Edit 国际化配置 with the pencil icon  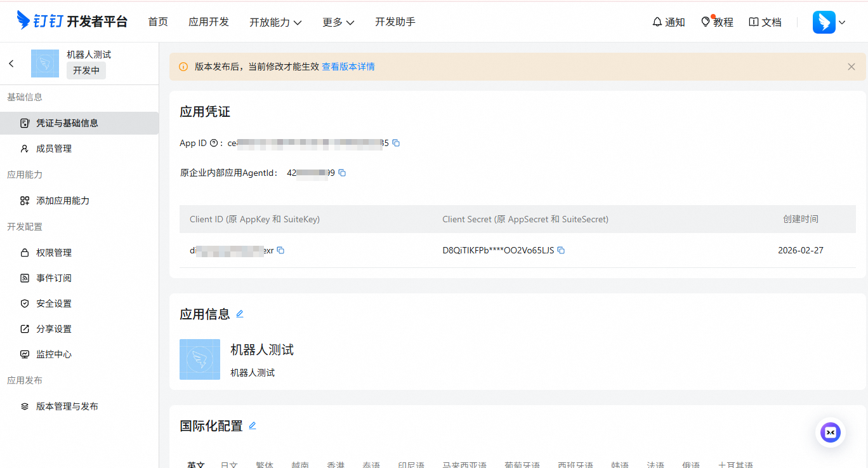tap(253, 425)
